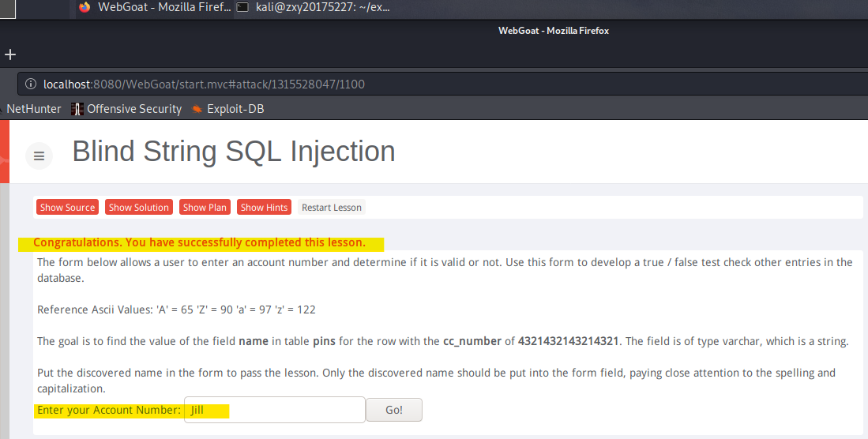Click the Exploit-DB bookmark icon
The width and height of the screenshot is (868, 439).
pos(197,109)
